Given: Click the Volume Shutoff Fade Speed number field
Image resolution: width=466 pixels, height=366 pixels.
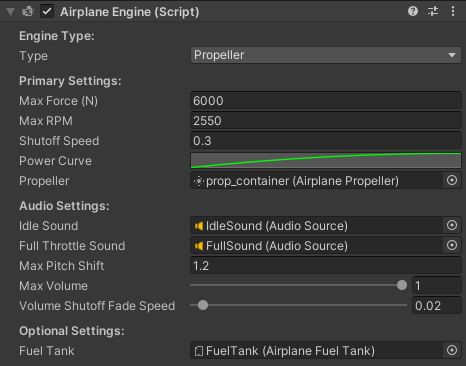Looking at the screenshot, I should coord(437,306).
